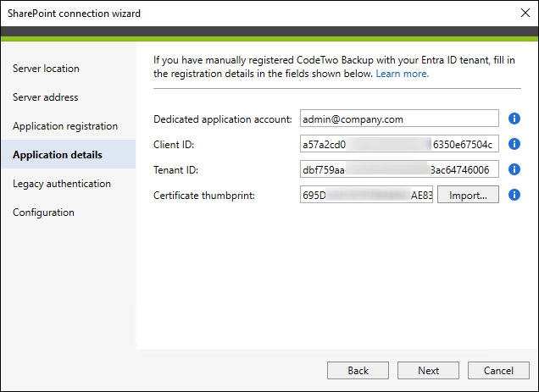Viewport: 539px width, 392px height.
Task: Click the 'SharePoint connection wizard' window title
Action: (74, 14)
